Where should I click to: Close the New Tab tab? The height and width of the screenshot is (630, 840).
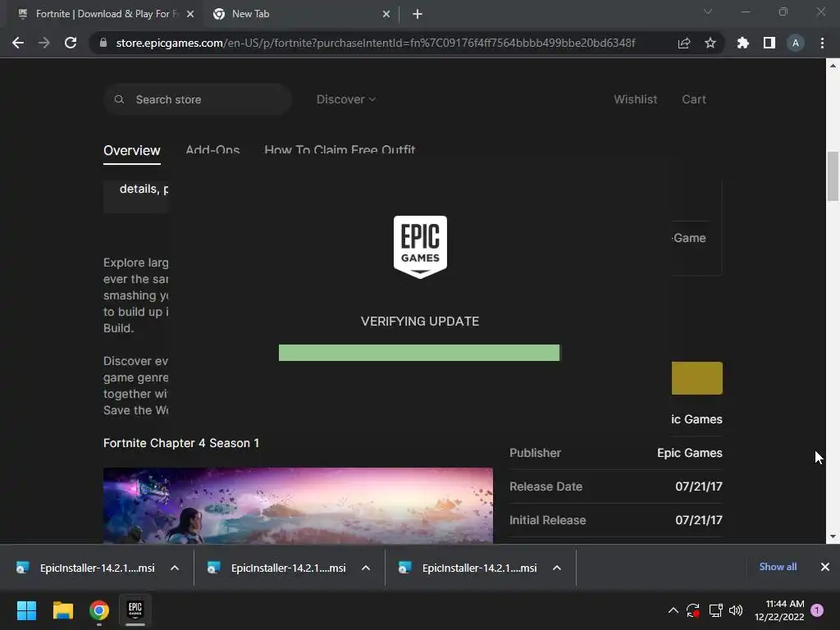click(386, 14)
